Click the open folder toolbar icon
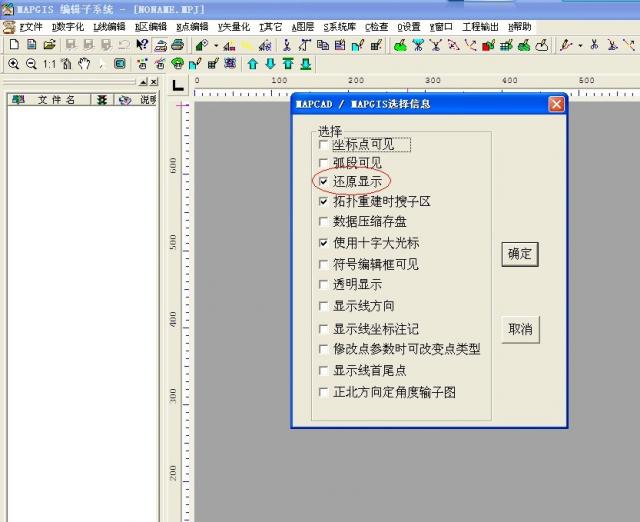The height and width of the screenshot is (522, 640). click(x=49, y=45)
